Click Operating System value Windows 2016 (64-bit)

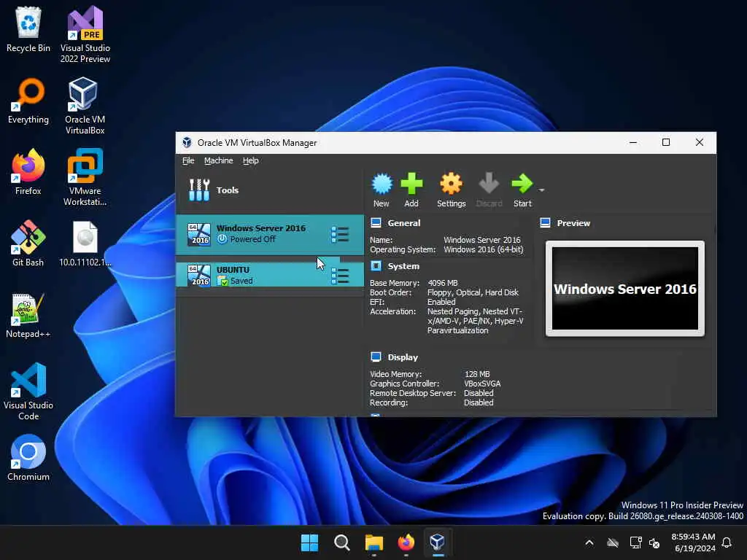coord(484,249)
